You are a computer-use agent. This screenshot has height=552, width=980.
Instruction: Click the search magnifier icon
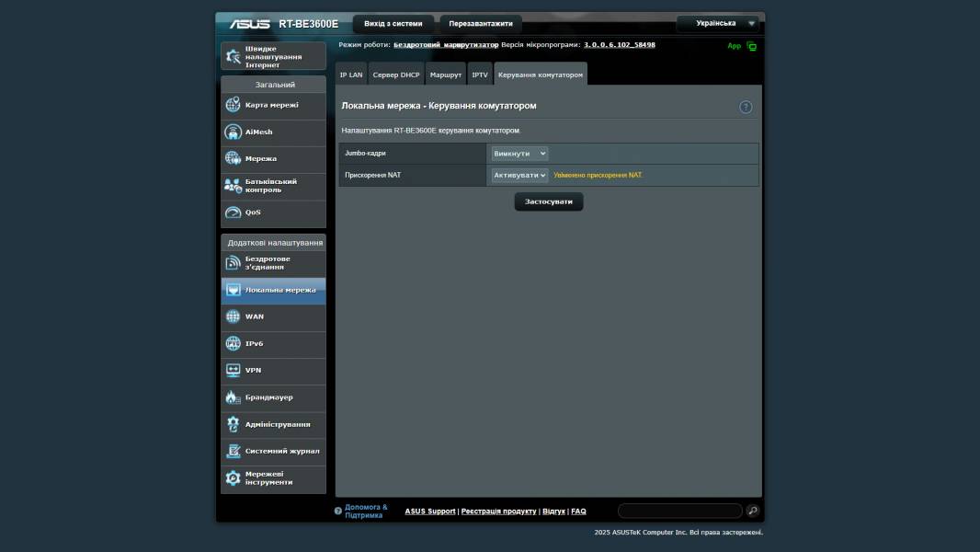tap(753, 511)
